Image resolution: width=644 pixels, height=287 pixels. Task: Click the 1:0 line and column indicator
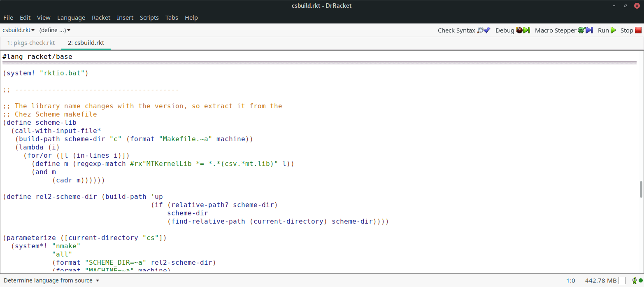click(570, 280)
